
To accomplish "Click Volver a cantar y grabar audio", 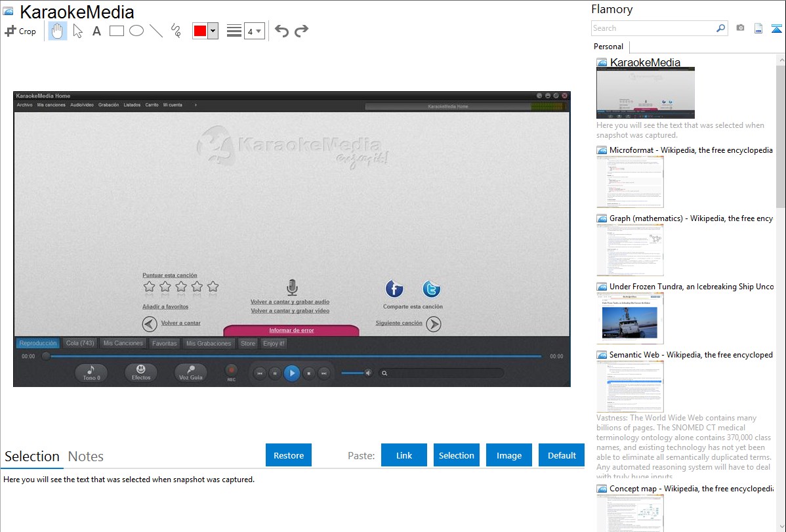I will 290,302.
